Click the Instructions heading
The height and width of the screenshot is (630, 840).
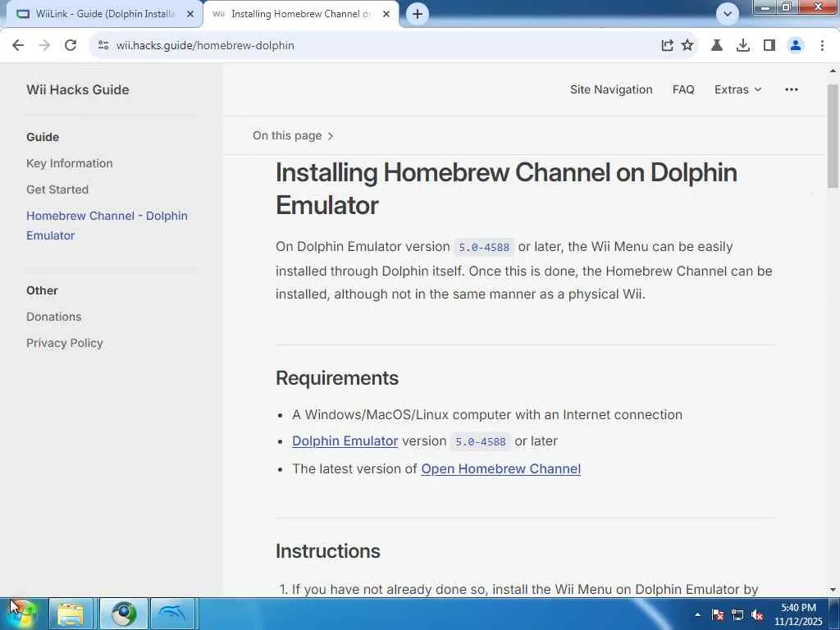(x=328, y=551)
